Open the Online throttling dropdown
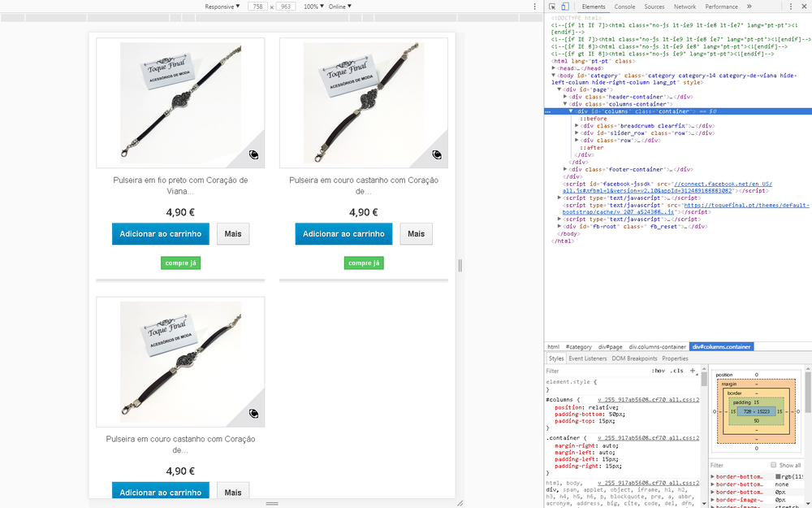This screenshot has height=508, width=812. point(339,7)
